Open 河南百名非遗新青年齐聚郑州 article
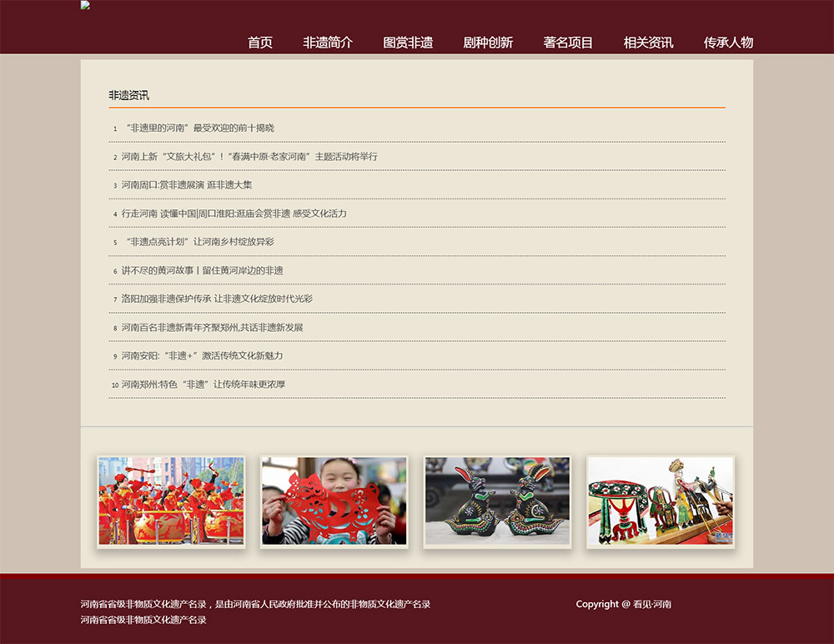834x644 pixels. pyautogui.click(x=212, y=327)
